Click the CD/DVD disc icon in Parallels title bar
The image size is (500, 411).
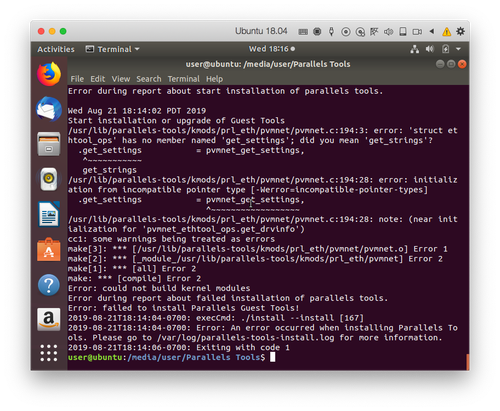click(x=346, y=32)
